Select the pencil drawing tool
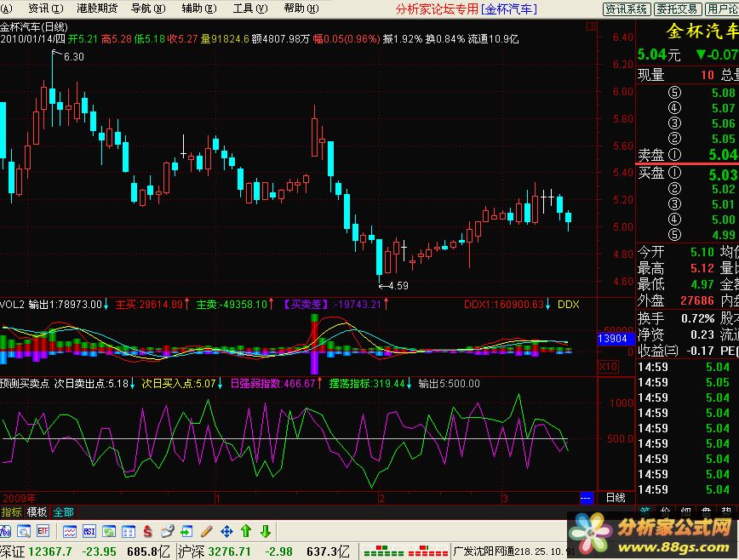This screenshot has width=739, height=560. 206,532
